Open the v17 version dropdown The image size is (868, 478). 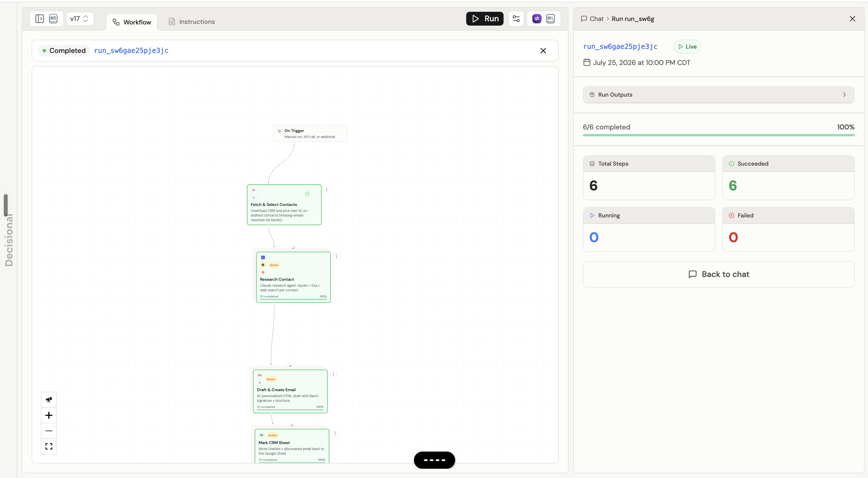80,18
